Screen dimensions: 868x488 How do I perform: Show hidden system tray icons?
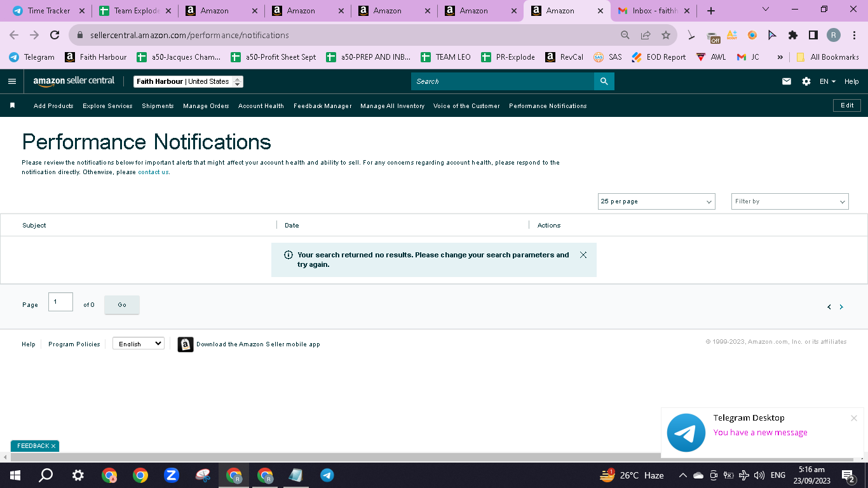tap(683, 475)
